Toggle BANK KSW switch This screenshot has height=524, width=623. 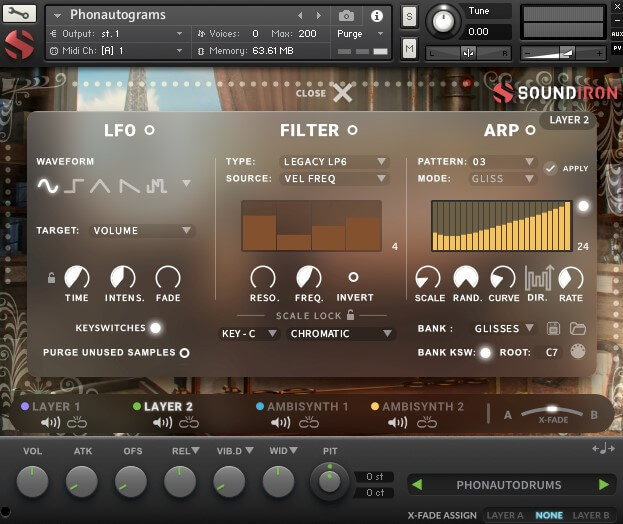click(x=485, y=352)
